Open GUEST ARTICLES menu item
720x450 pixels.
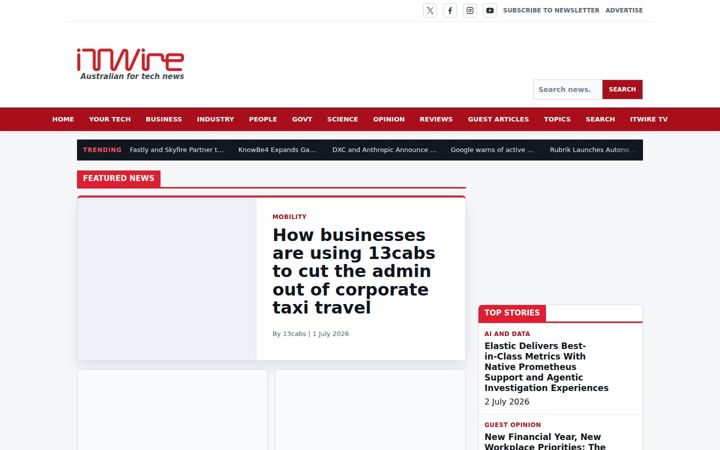[x=498, y=119]
